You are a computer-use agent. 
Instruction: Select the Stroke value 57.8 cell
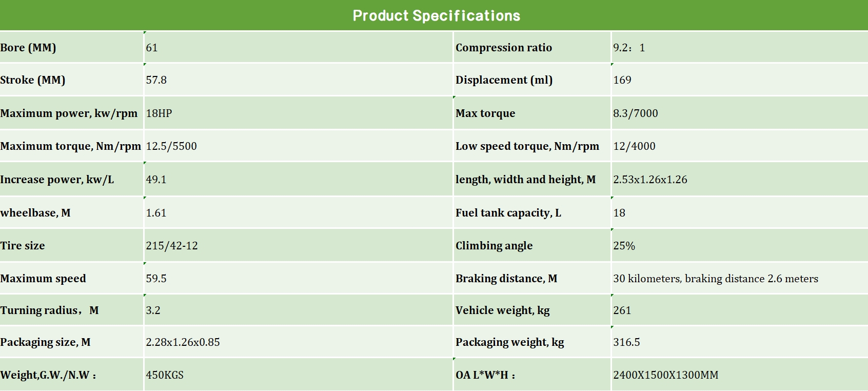[x=156, y=80]
